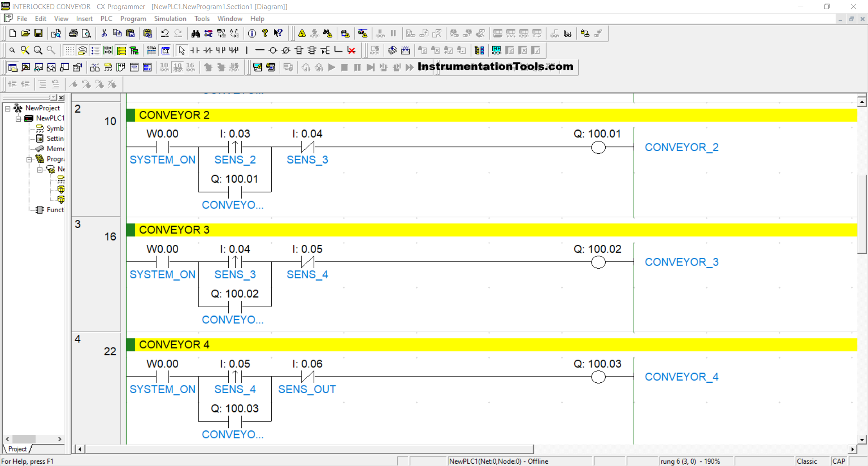The height and width of the screenshot is (466, 868).
Task: Toggle the Project Workspace window button
Action: pos(13,67)
